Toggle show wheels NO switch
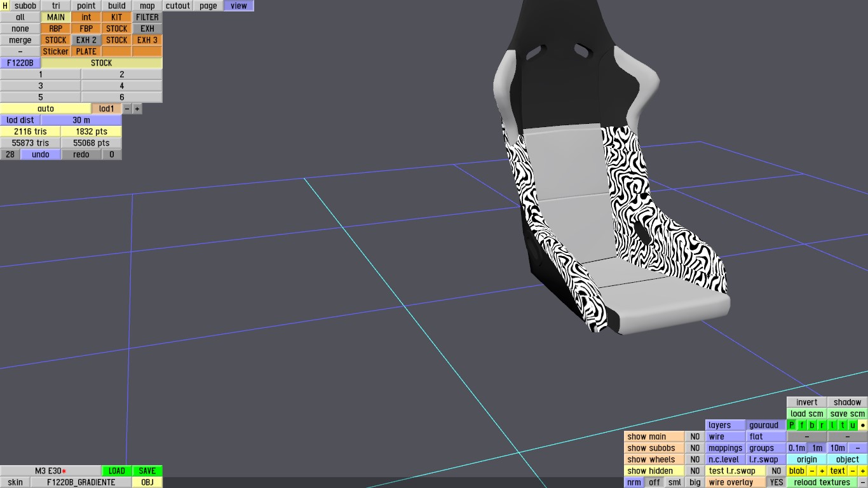This screenshot has height=488, width=868. click(x=695, y=459)
